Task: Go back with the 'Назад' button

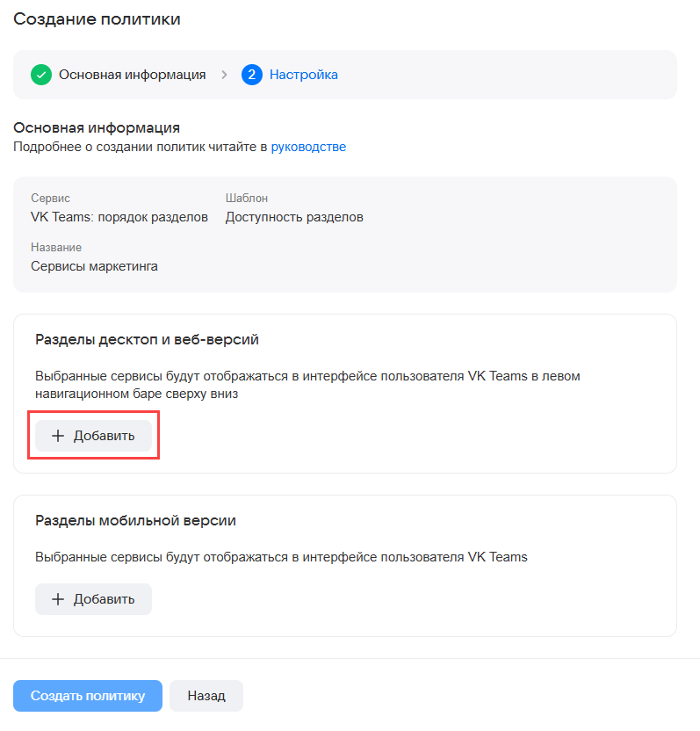Action: coord(206,696)
